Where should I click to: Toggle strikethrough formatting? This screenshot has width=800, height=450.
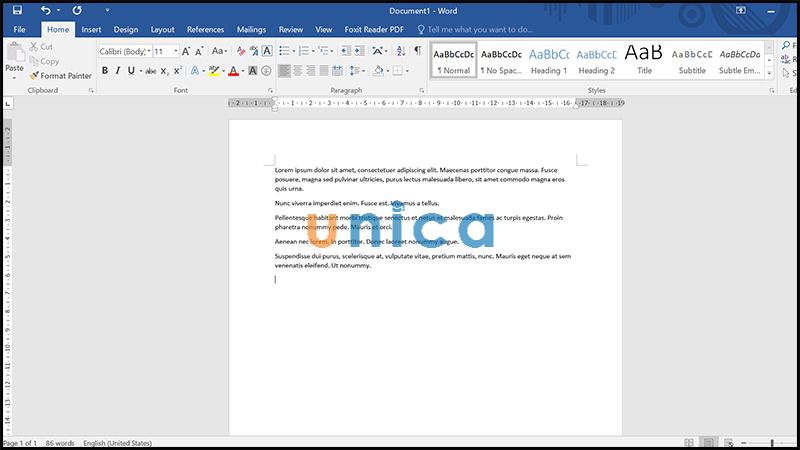[x=150, y=71]
